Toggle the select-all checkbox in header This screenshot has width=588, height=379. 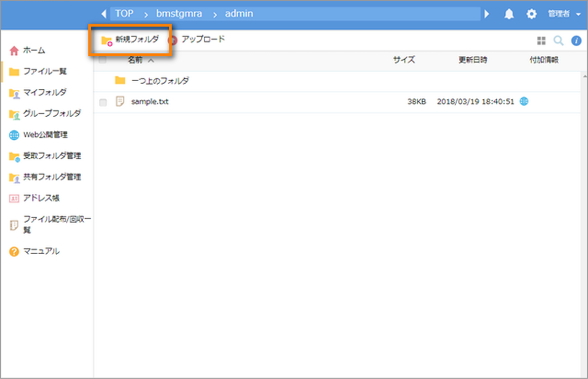coord(103,60)
